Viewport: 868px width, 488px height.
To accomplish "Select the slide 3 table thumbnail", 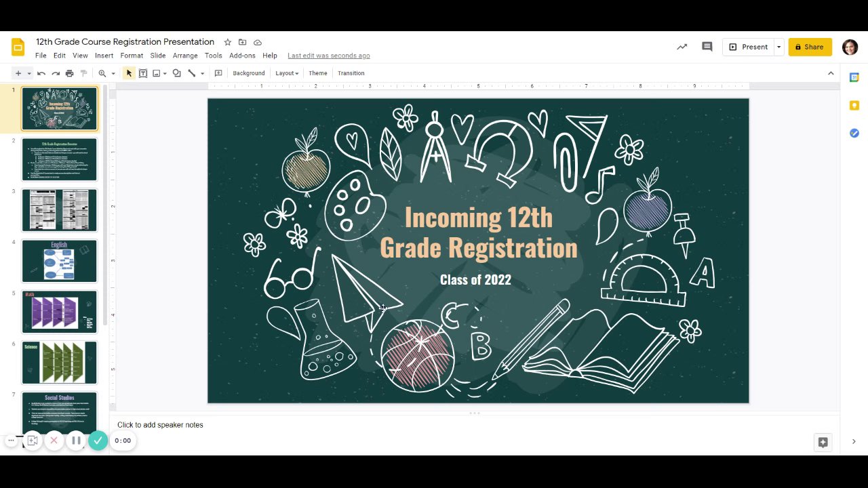I will (x=60, y=210).
